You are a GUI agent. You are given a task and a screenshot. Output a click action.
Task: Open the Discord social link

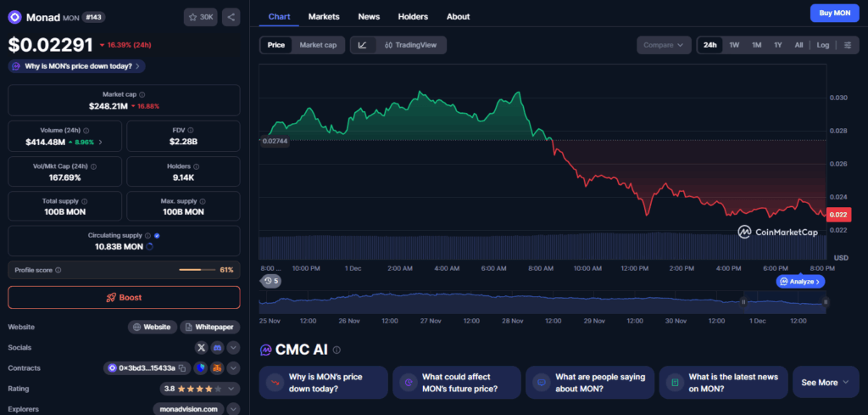[217, 347]
